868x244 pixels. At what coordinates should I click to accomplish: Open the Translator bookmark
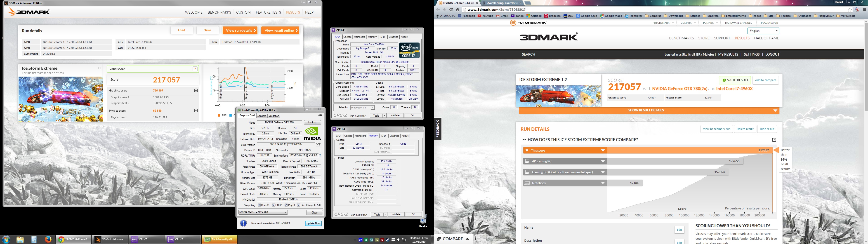pos(633,16)
